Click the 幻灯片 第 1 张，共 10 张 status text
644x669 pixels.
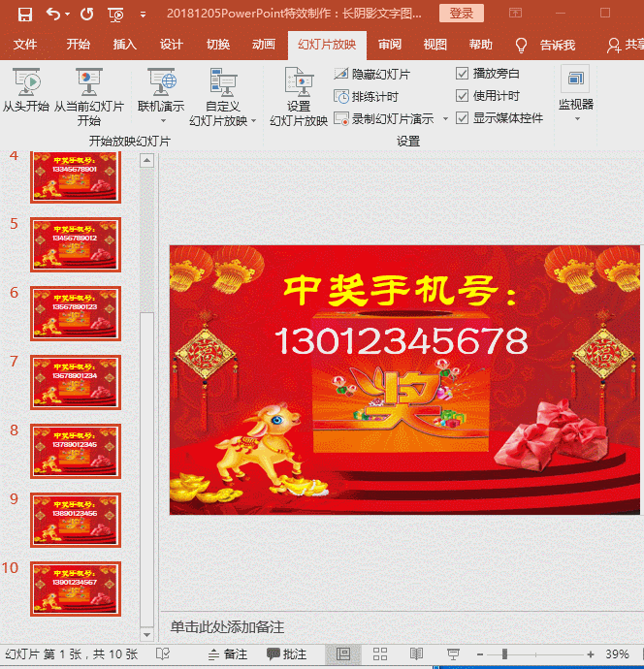pos(71,654)
